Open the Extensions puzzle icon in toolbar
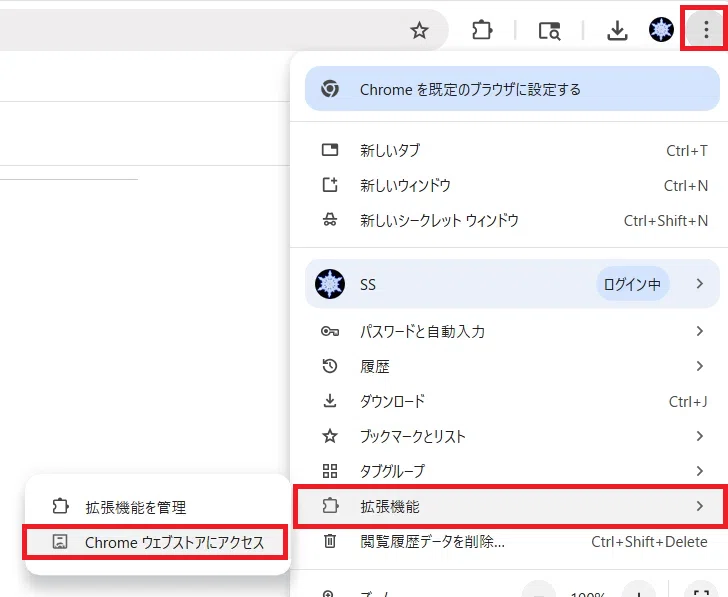 pyautogui.click(x=482, y=31)
